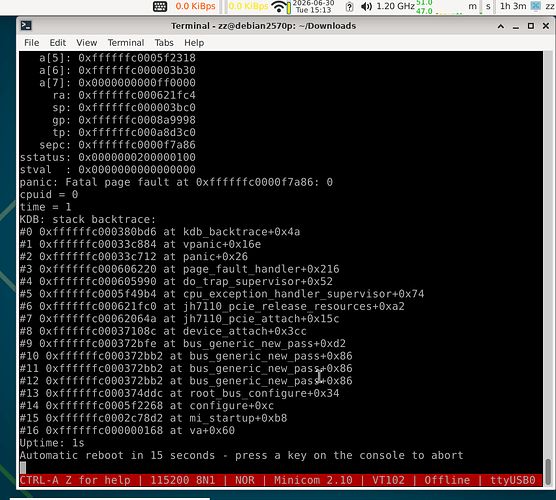Click the terminal cursor block at prompt
The width and height of the screenshot is (556, 500).
pyautogui.click(x=23, y=468)
